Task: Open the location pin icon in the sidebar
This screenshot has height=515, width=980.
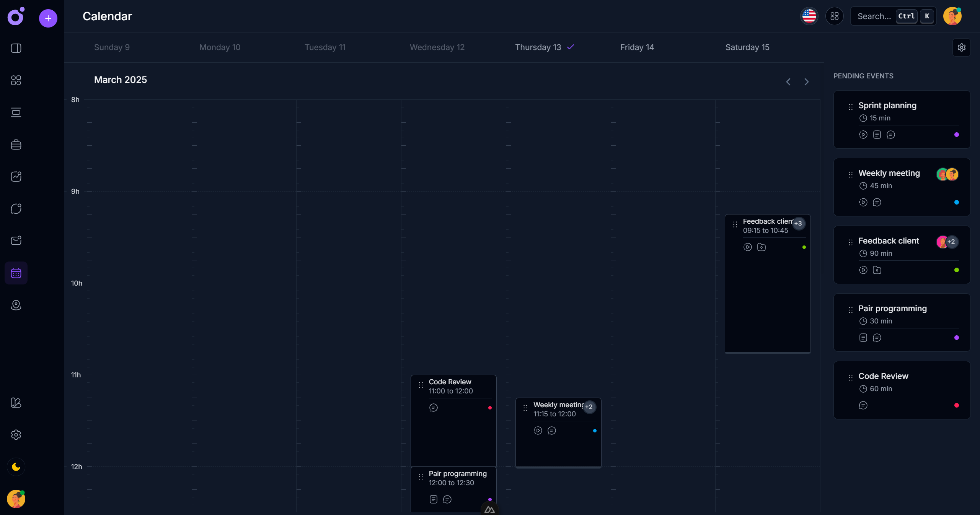Action: click(16, 305)
